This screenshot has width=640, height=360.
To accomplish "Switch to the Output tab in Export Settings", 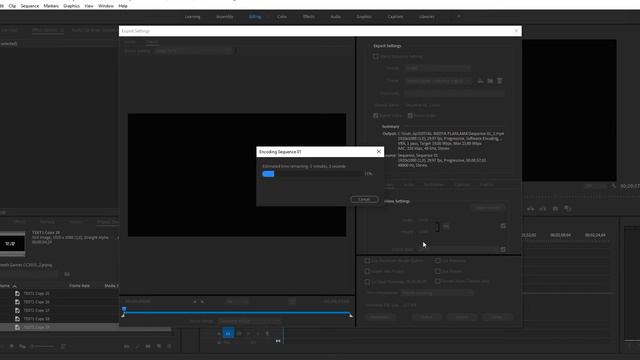I will [x=152, y=42].
